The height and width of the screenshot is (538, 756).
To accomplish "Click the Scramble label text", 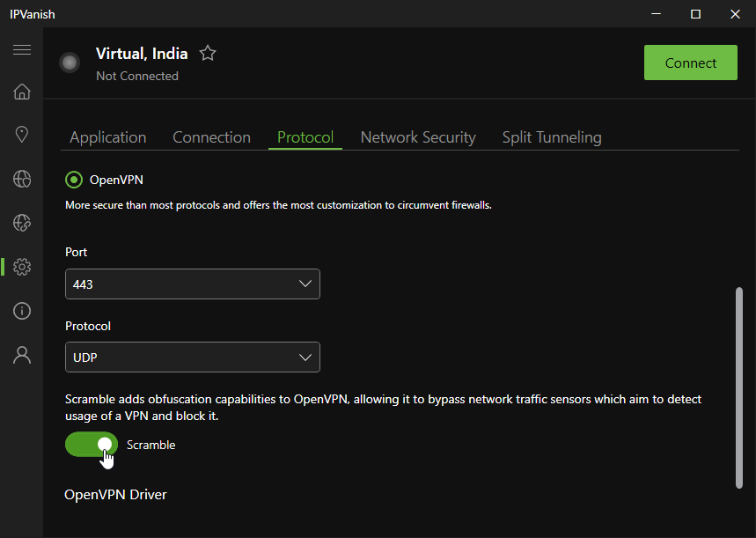I will [x=150, y=445].
